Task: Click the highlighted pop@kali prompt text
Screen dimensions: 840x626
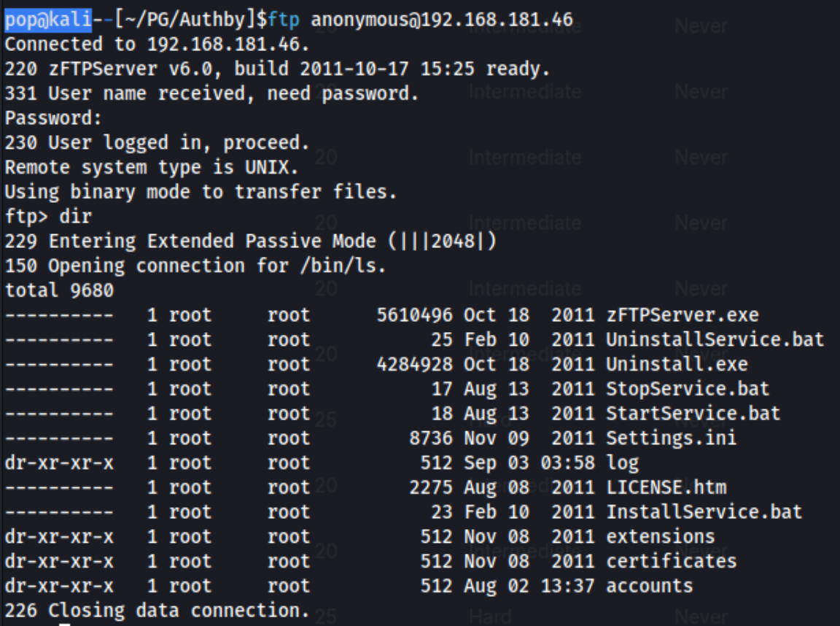Action: click(48, 19)
